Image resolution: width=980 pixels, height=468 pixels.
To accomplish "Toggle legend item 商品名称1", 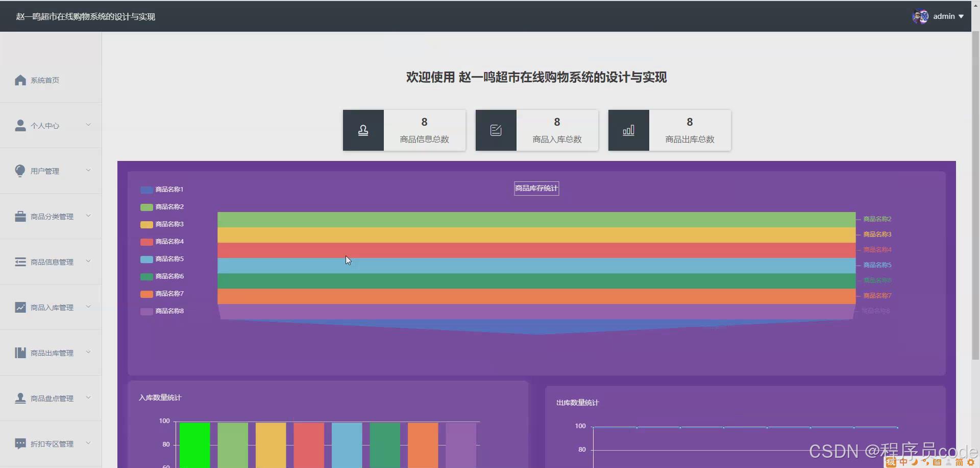I will coord(162,190).
